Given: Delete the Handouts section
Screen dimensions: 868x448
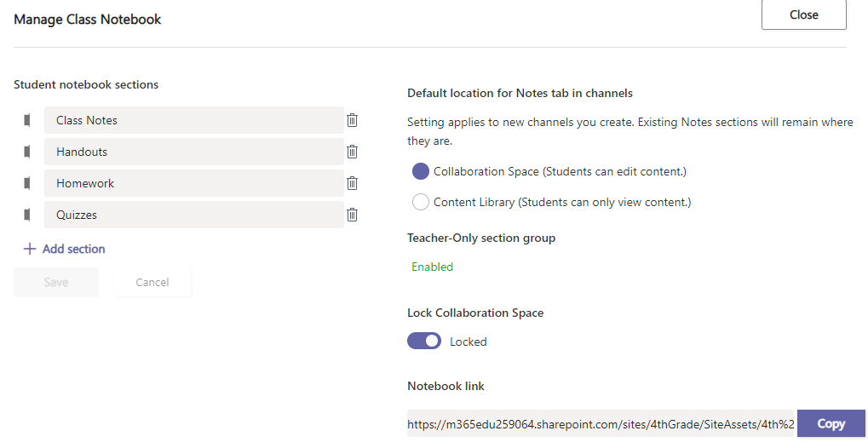Looking at the screenshot, I should click(352, 152).
